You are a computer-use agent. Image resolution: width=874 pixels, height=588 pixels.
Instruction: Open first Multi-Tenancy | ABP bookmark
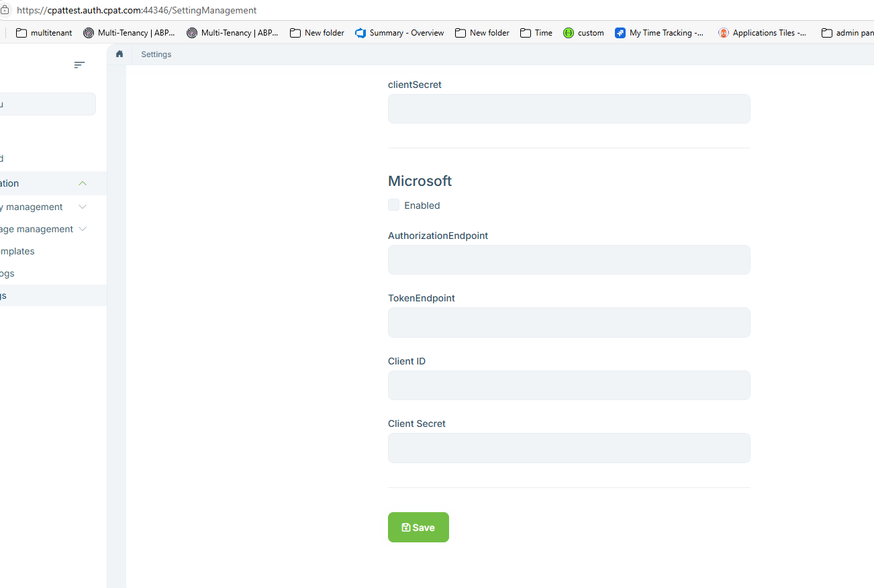129,32
